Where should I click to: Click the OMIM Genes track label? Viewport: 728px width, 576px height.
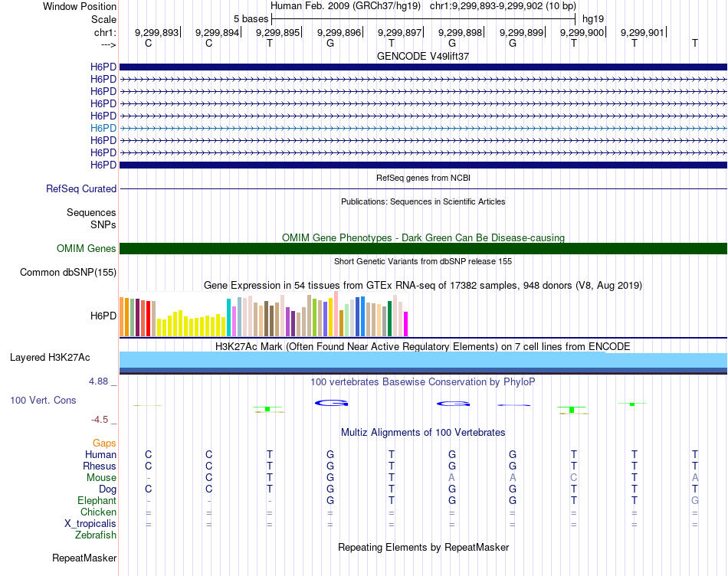tap(87, 249)
